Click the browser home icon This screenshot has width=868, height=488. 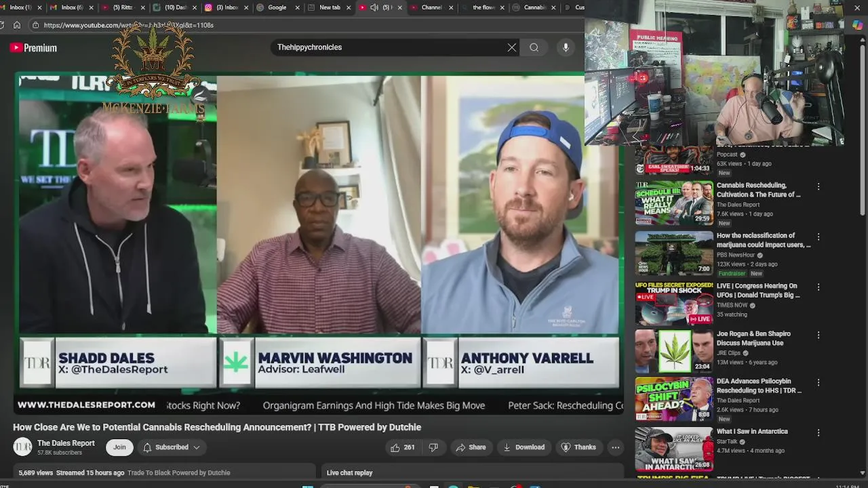tap(17, 25)
